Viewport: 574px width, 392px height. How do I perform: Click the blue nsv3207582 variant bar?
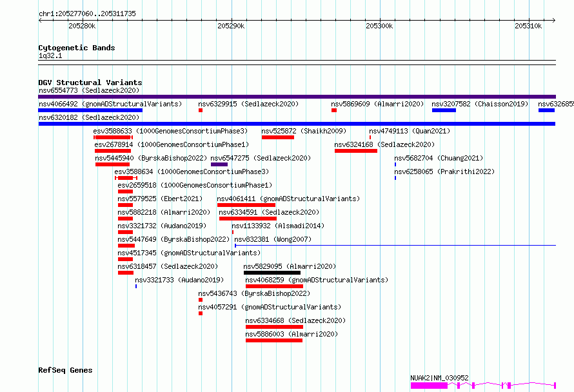click(x=444, y=110)
